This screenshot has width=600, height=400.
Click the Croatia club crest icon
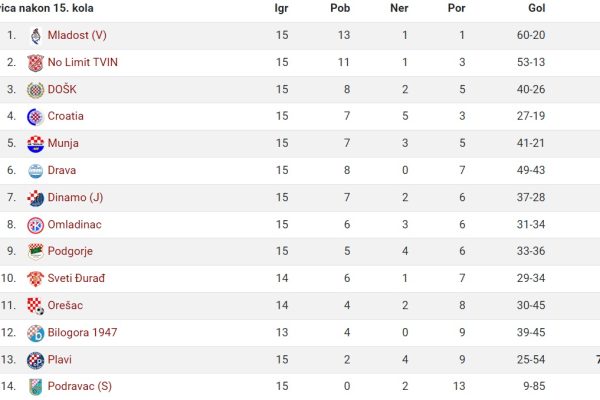[36, 117]
